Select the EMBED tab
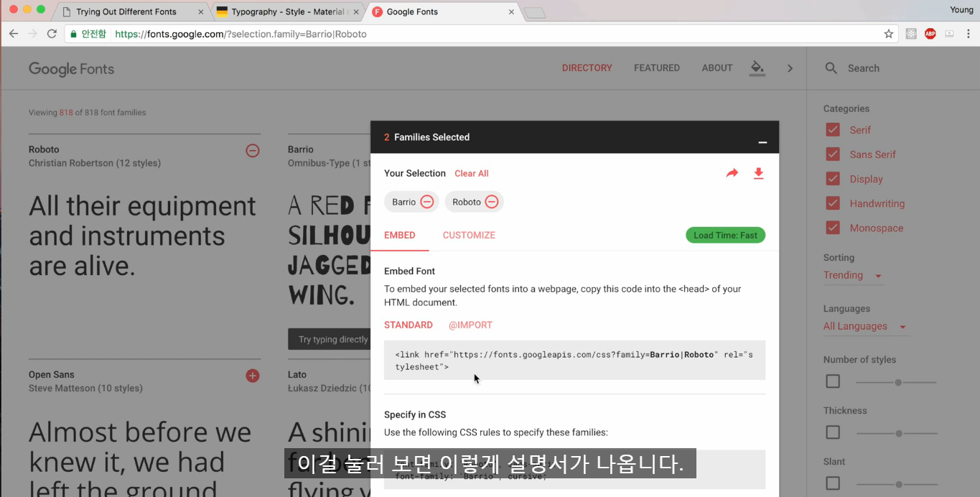The width and height of the screenshot is (980, 497). tap(400, 235)
